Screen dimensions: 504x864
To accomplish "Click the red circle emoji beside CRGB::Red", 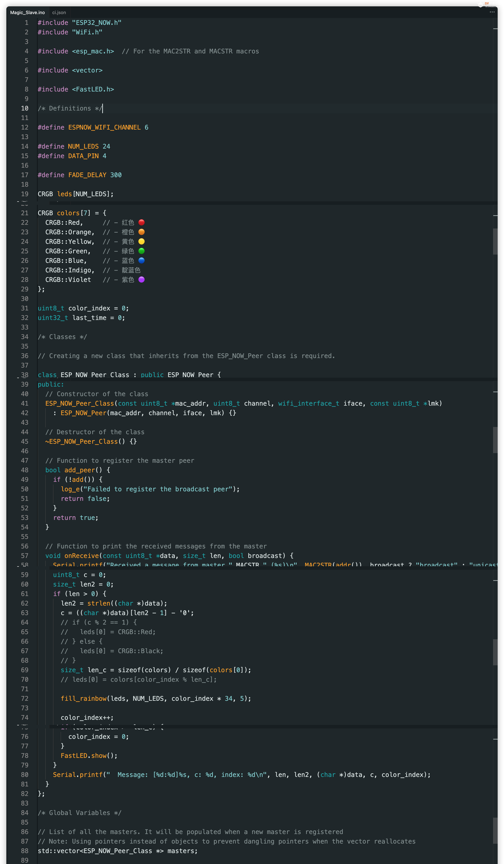I will click(x=142, y=222).
